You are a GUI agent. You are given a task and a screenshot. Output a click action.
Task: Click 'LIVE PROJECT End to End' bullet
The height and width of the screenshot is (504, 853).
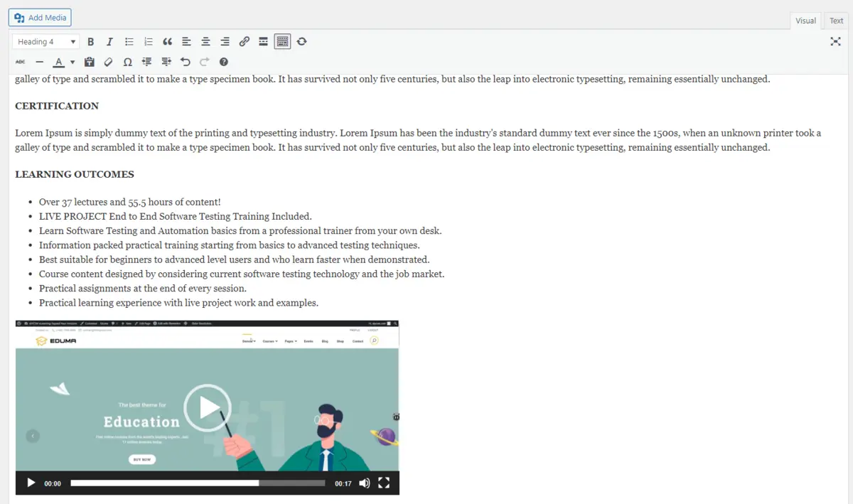(x=176, y=216)
